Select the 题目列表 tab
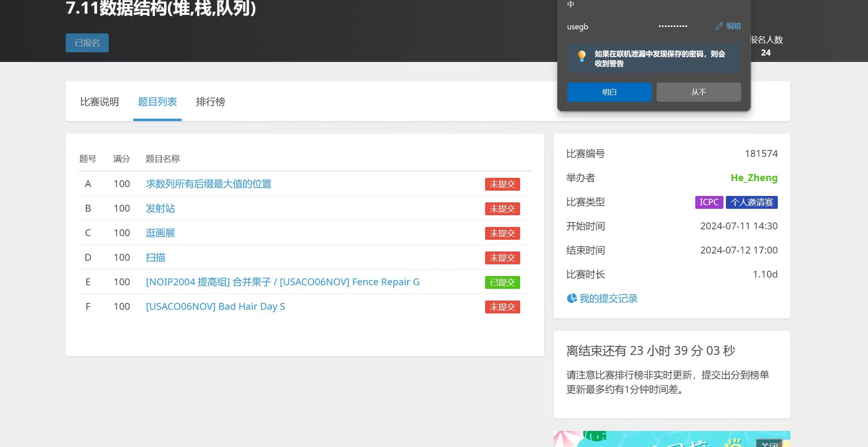The width and height of the screenshot is (868, 447). (x=157, y=102)
